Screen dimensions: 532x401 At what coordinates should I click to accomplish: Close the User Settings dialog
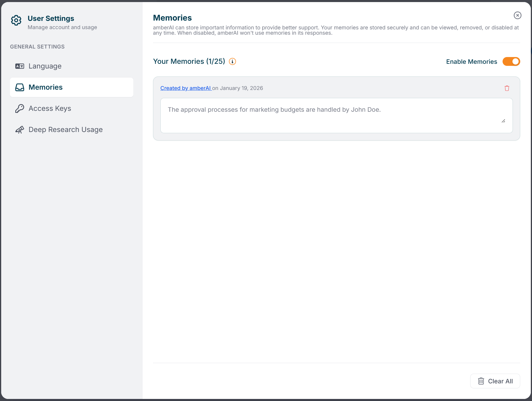coord(517,15)
